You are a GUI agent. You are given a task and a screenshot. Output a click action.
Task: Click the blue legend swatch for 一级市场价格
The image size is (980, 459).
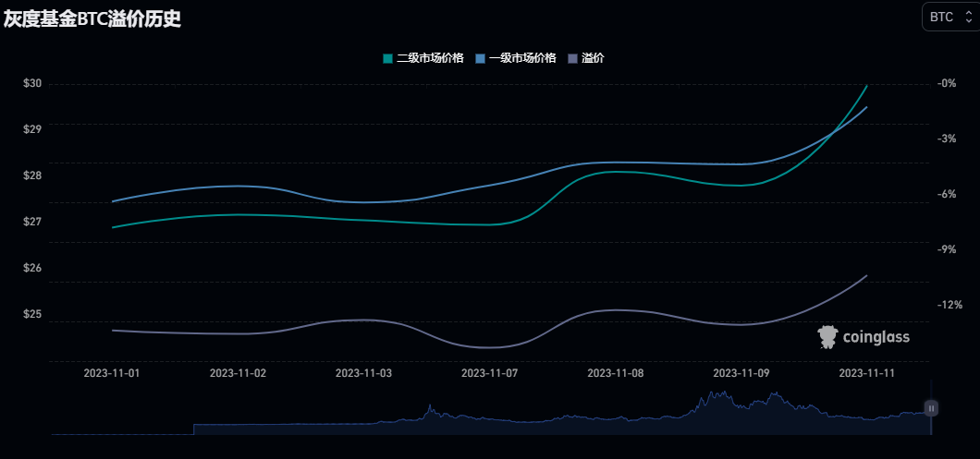click(480, 58)
